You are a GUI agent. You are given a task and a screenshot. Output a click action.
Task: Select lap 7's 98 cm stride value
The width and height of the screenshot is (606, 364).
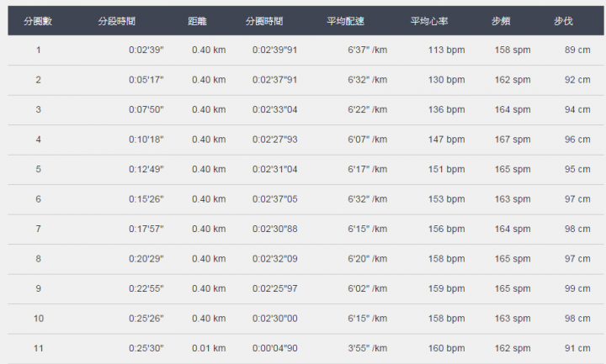[x=577, y=229]
